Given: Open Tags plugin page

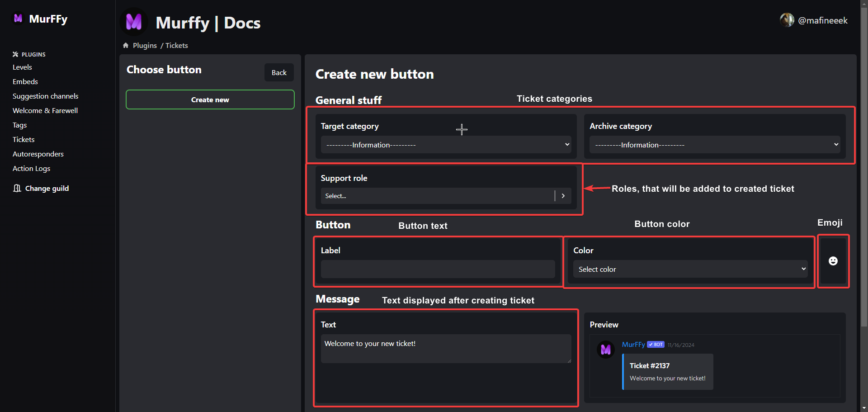Looking at the screenshot, I should click(20, 125).
